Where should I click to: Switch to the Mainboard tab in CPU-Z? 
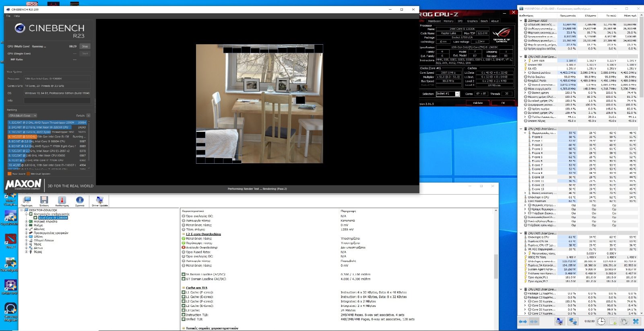(434, 21)
